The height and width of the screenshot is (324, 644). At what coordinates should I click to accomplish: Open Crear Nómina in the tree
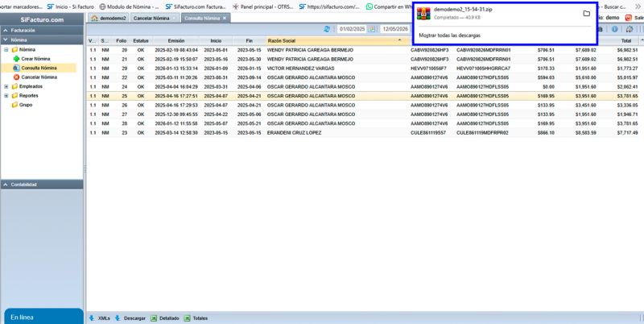pyautogui.click(x=35, y=59)
